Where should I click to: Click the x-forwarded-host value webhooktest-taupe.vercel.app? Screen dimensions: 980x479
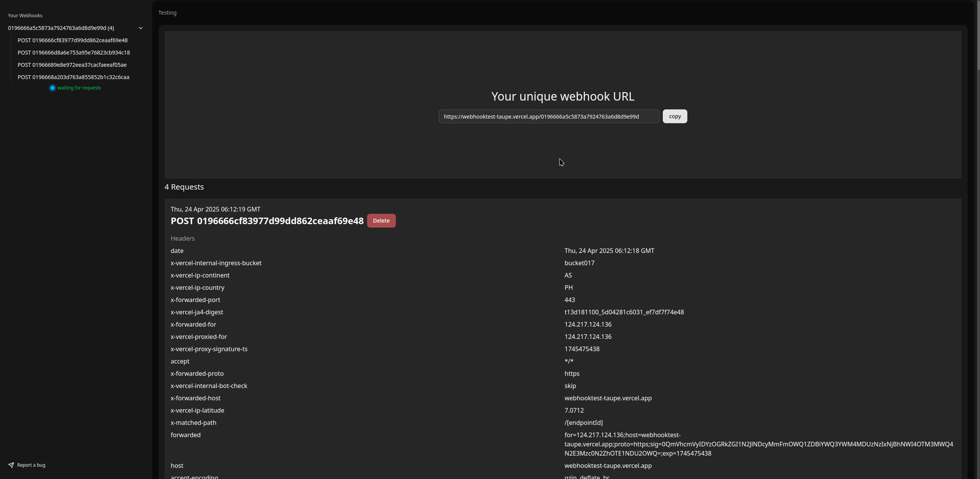608,398
